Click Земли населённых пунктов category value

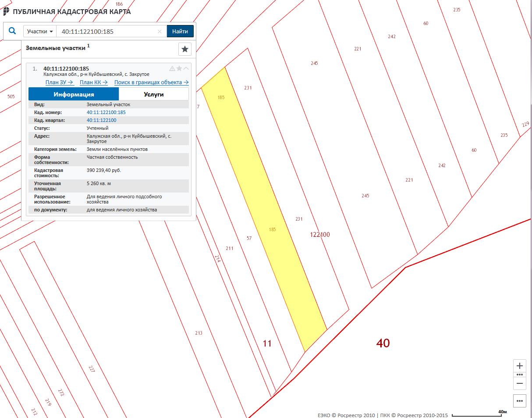click(117, 149)
